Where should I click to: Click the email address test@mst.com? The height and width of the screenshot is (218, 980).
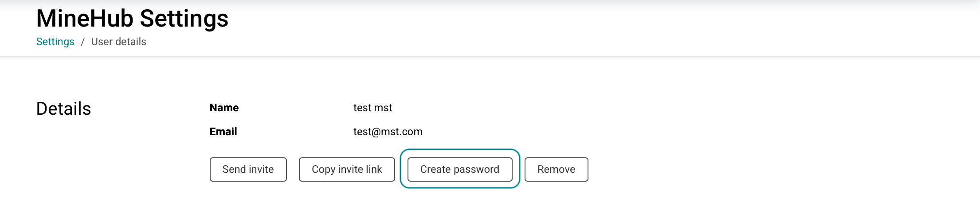[388, 132]
